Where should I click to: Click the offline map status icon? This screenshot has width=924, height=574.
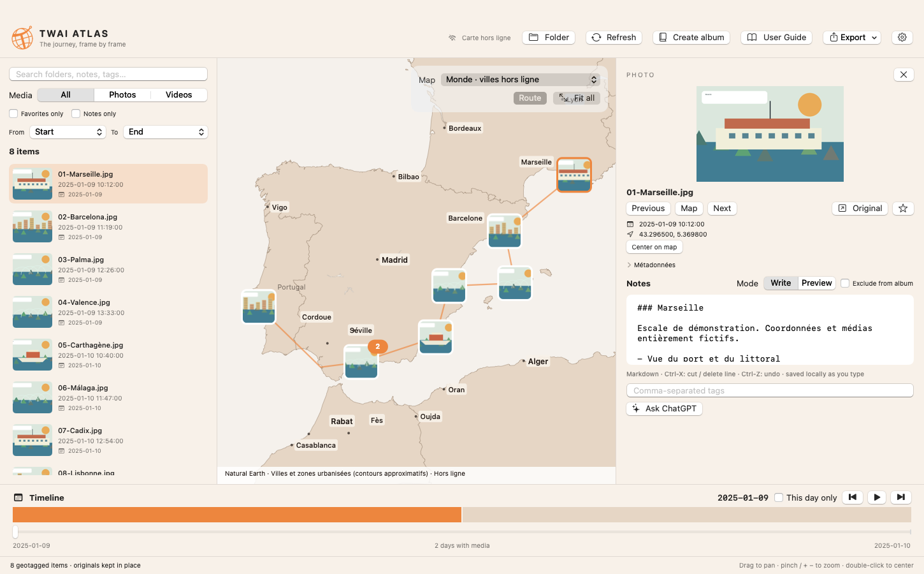click(452, 38)
